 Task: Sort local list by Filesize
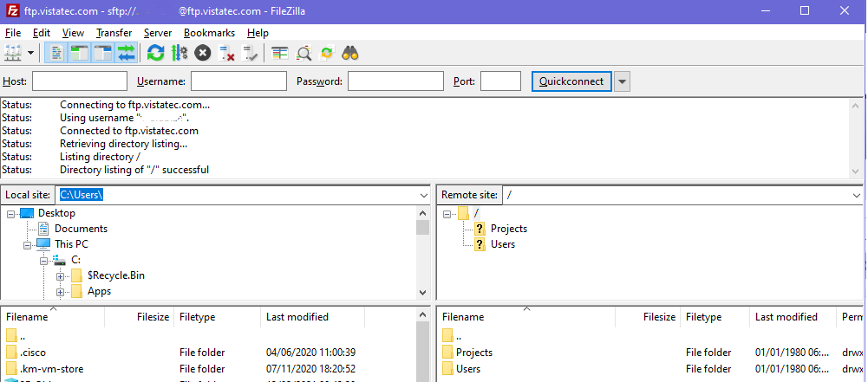(x=140, y=317)
